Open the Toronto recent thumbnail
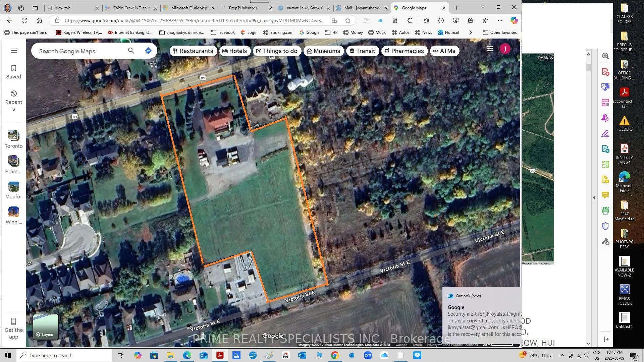 pyautogui.click(x=14, y=139)
